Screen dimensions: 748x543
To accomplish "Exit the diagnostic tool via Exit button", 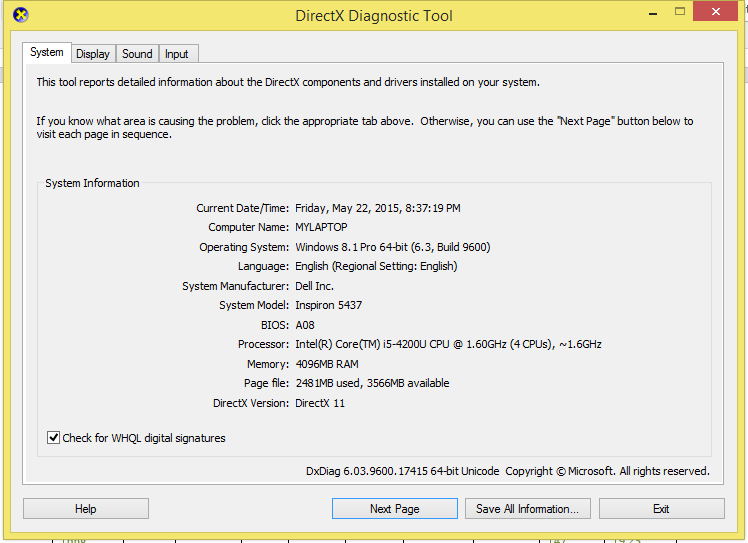I will [x=661, y=509].
